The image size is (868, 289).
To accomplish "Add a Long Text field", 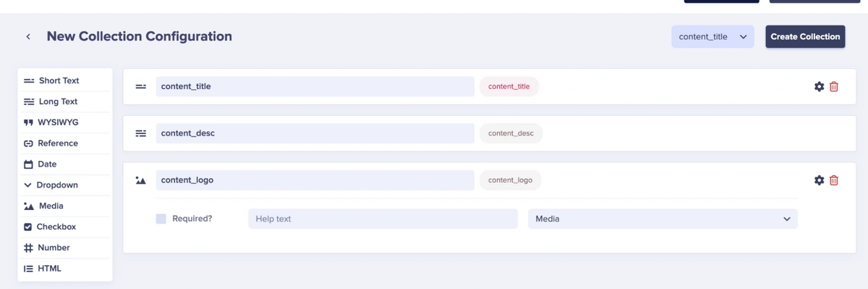I will (65, 101).
